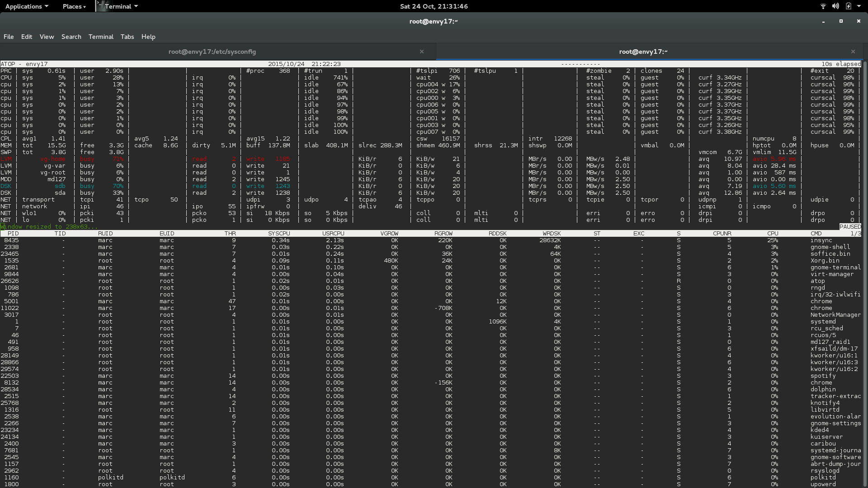Image resolution: width=868 pixels, height=488 pixels.
Task: Click the CMD column header
Action: pos(816,234)
